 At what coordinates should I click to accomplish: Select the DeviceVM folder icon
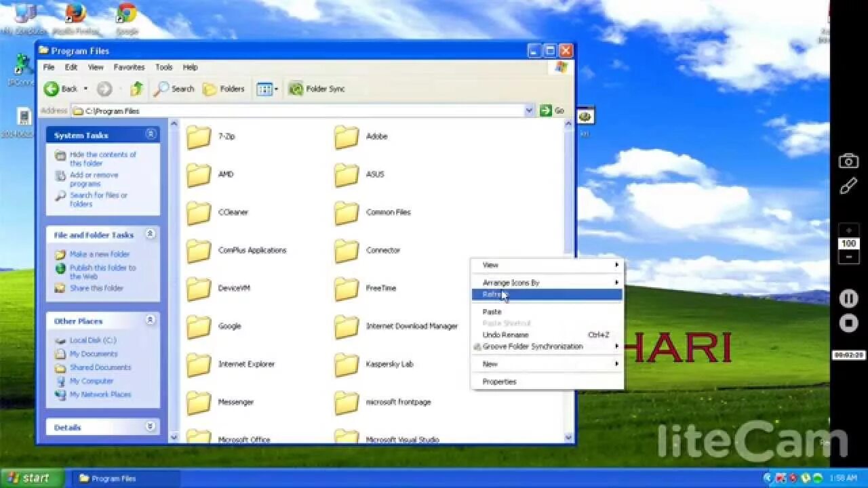pyautogui.click(x=199, y=288)
